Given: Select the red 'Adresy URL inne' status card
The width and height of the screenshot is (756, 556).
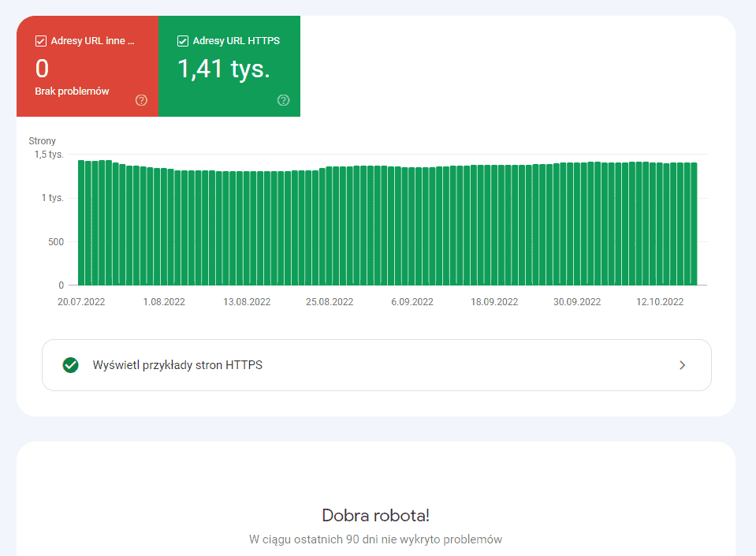Looking at the screenshot, I should [x=87, y=66].
